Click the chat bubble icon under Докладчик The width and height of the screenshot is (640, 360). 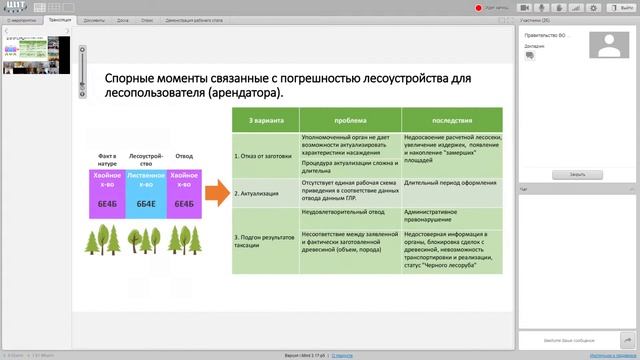point(530,56)
